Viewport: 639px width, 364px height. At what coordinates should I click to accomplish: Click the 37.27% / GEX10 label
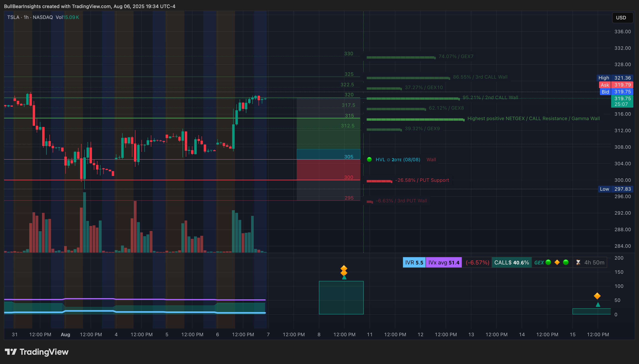pos(424,87)
